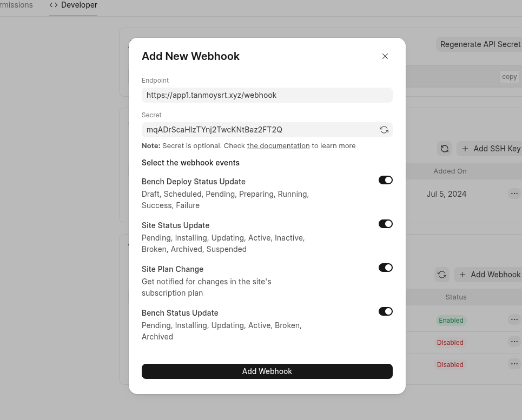Click the copy button for API key

[509, 77]
